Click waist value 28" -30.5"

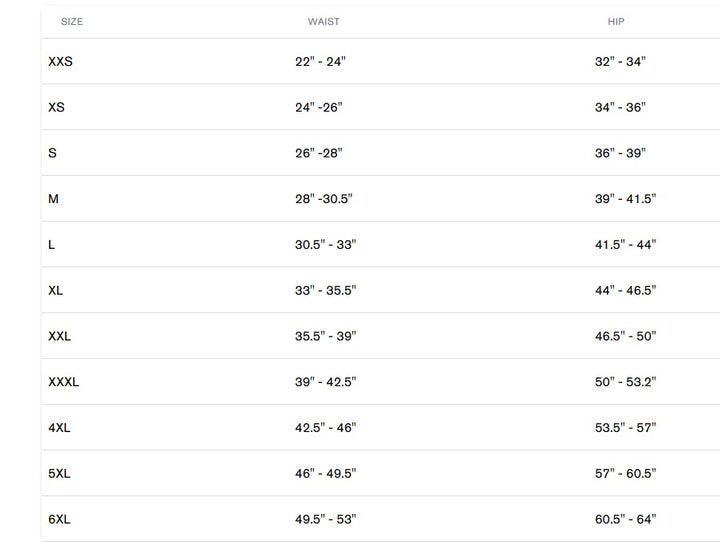tap(324, 199)
